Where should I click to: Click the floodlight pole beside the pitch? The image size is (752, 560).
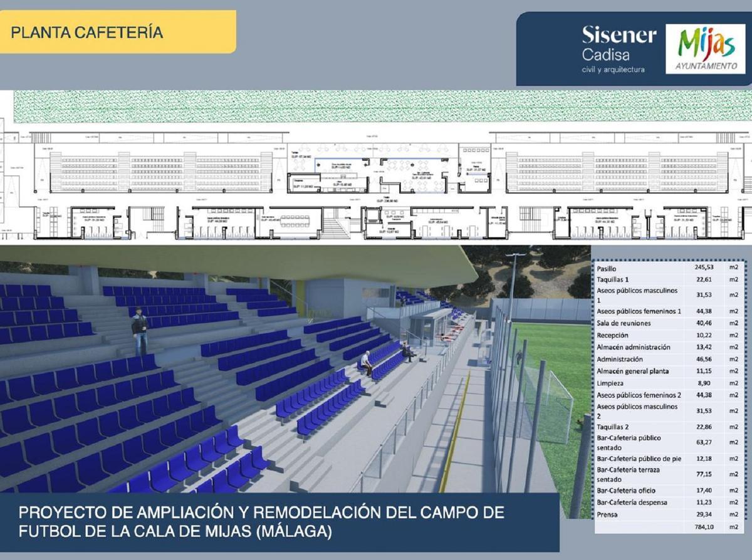[514, 282]
